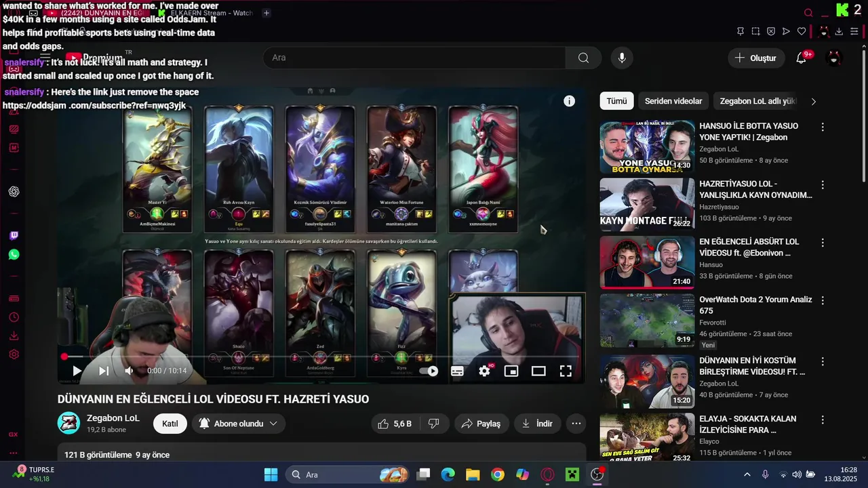Open GX Corner at sidebar bottom

click(14, 434)
